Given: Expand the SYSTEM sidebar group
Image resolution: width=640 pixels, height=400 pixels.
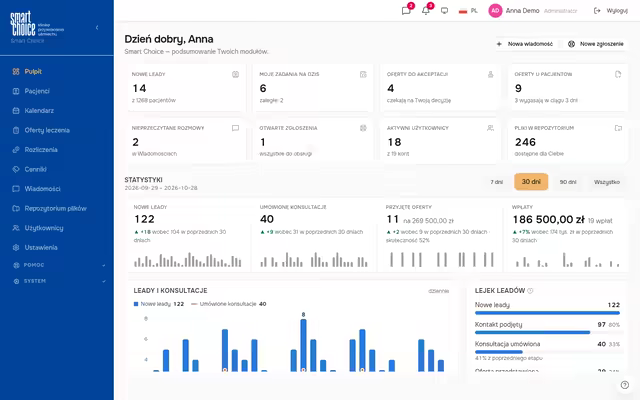Looking at the screenshot, I should [x=57, y=281].
